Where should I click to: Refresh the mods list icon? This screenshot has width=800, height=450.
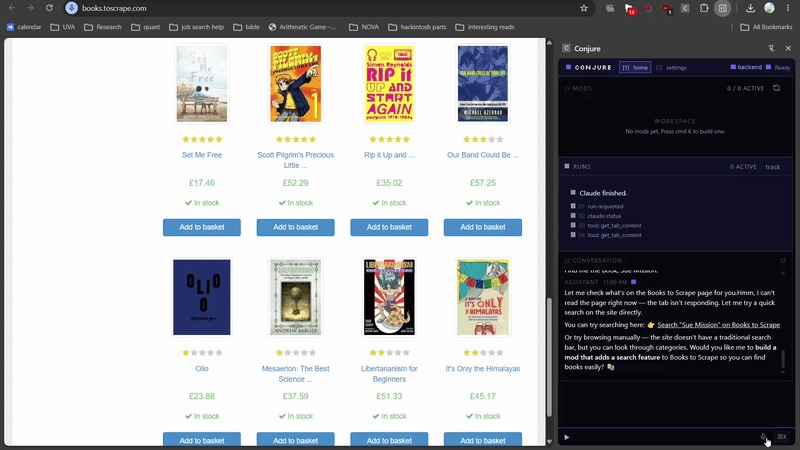click(x=777, y=88)
